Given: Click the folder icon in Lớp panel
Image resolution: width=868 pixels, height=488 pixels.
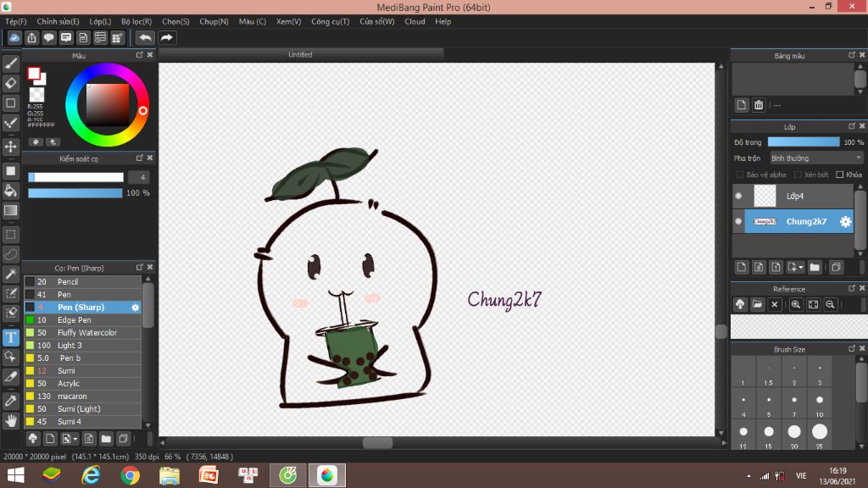Looking at the screenshot, I should [815, 267].
